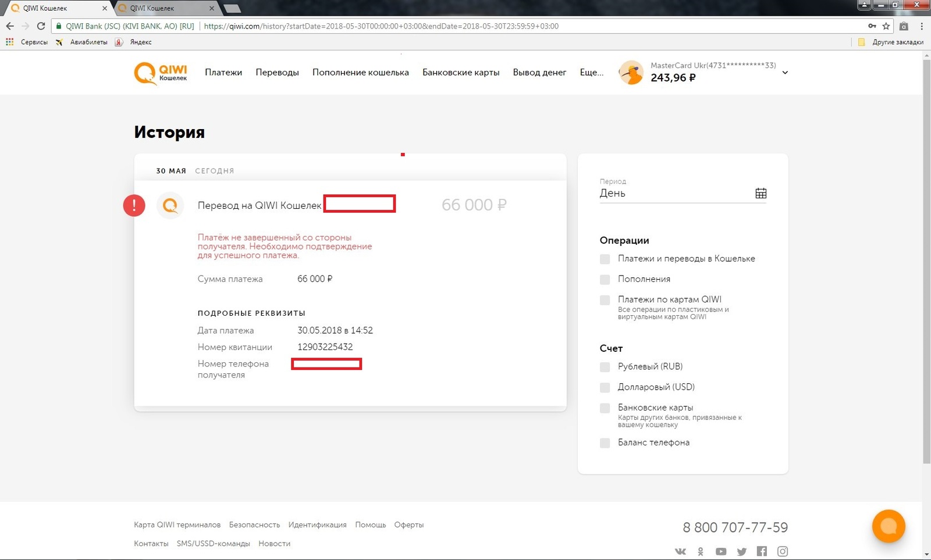Image resolution: width=931 pixels, height=560 pixels.
Task: Open Карта QIWI терминалов link
Action: 177,525
